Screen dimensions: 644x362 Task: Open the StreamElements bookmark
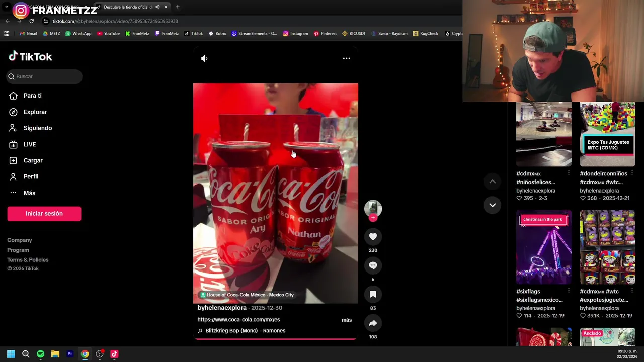coord(254,34)
